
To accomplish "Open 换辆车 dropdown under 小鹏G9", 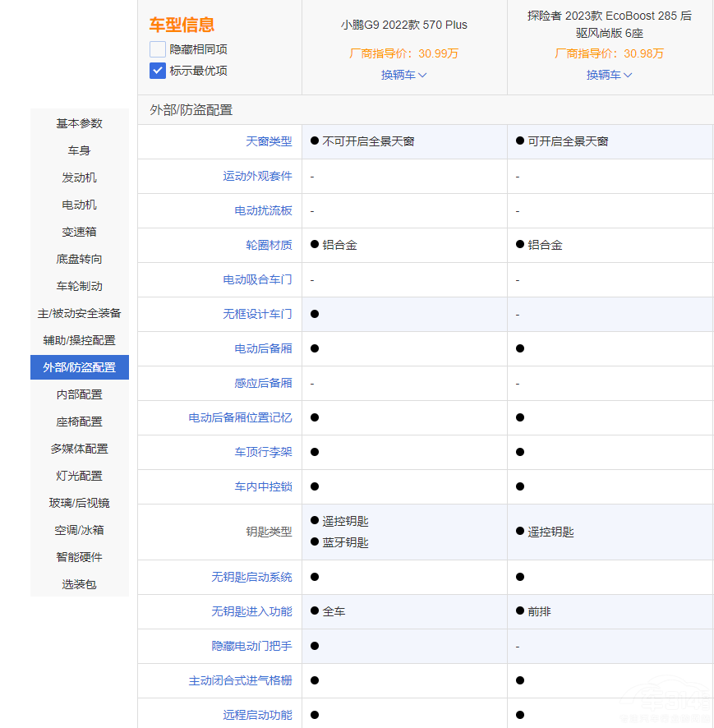I will pos(403,75).
